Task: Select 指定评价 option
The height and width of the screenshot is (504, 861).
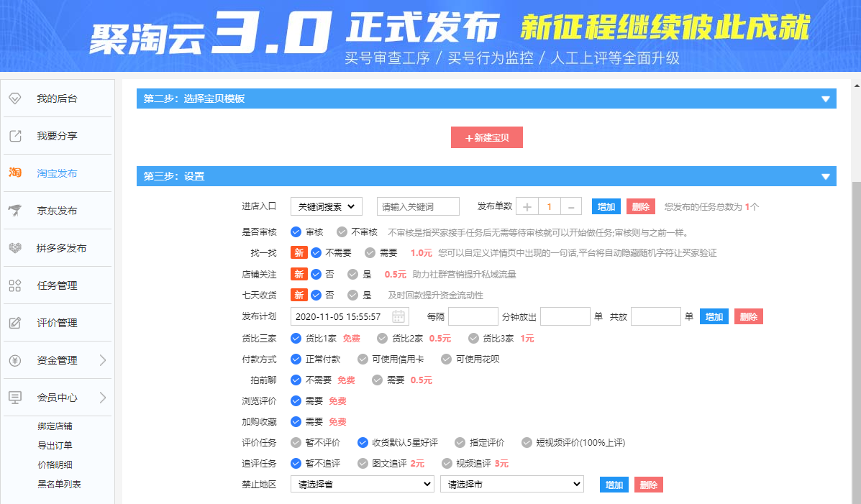Action: [x=460, y=442]
